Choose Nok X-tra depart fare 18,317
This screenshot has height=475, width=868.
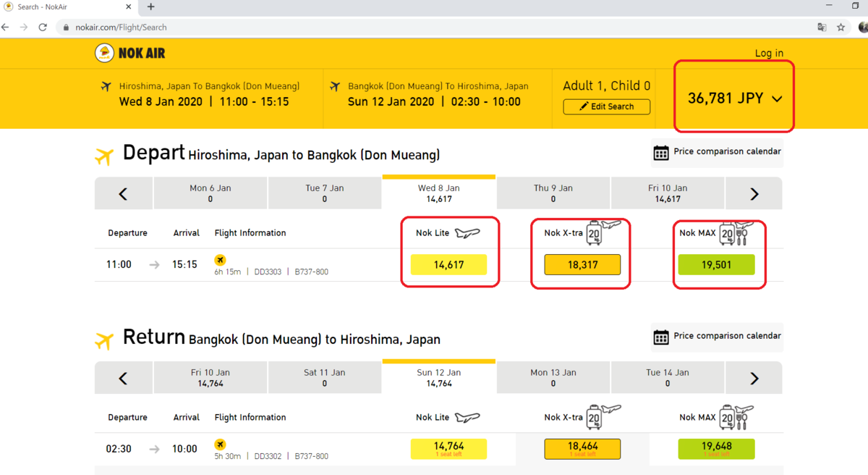pyautogui.click(x=582, y=265)
